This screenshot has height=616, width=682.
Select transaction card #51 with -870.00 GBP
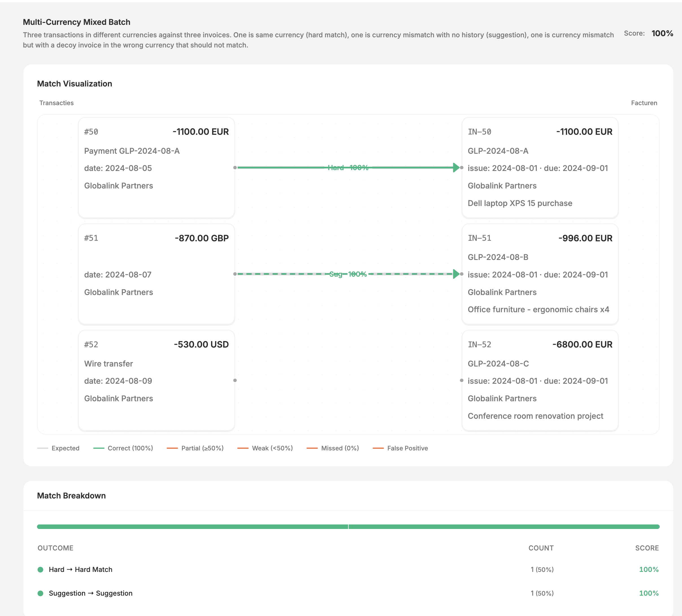click(156, 274)
